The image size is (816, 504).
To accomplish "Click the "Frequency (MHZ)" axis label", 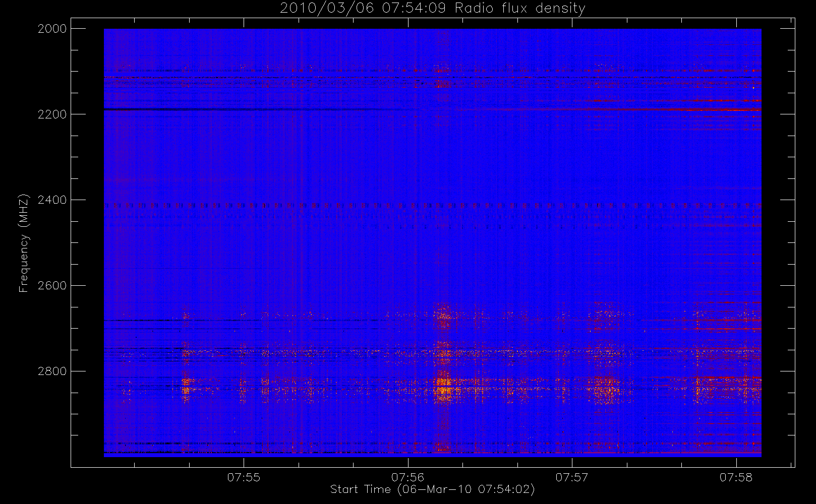I will pos(23,243).
